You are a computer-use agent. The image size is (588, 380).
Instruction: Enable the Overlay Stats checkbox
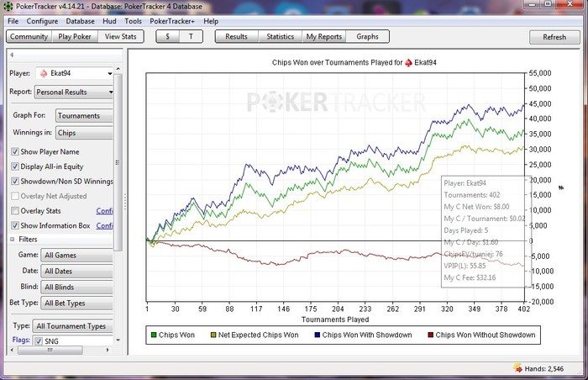click(15, 211)
